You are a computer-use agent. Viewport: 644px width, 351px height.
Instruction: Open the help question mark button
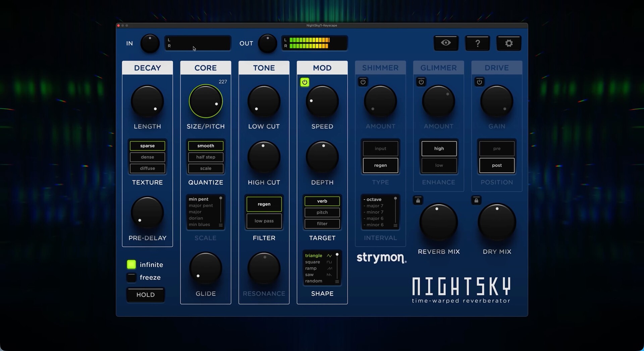click(x=478, y=43)
